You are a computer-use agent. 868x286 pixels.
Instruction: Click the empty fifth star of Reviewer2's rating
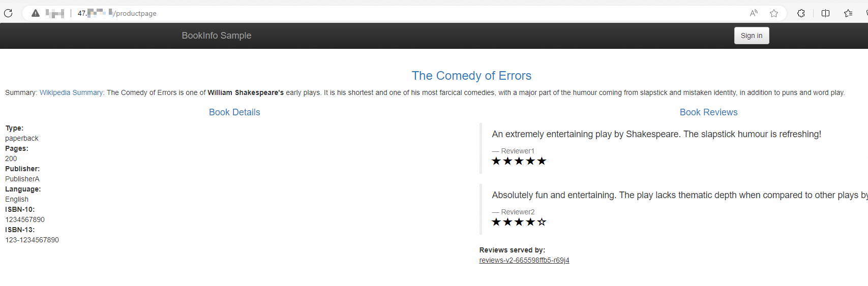tap(542, 222)
